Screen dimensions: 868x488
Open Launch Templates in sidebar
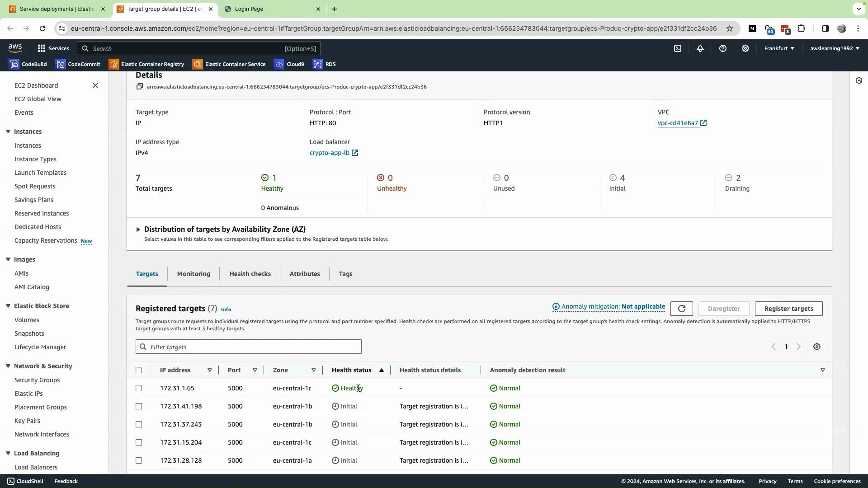pyautogui.click(x=40, y=173)
